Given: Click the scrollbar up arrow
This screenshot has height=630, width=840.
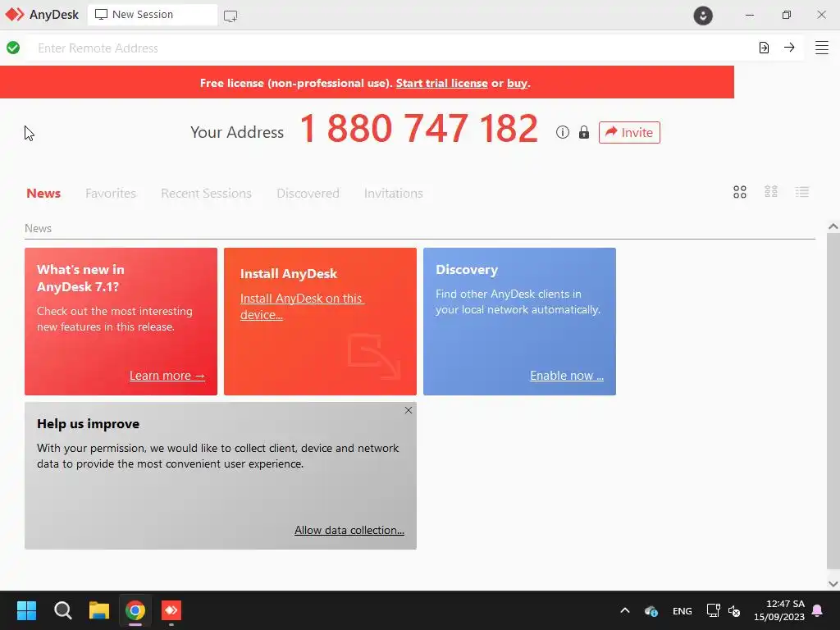Looking at the screenshot, I should [x=833, y=226].
